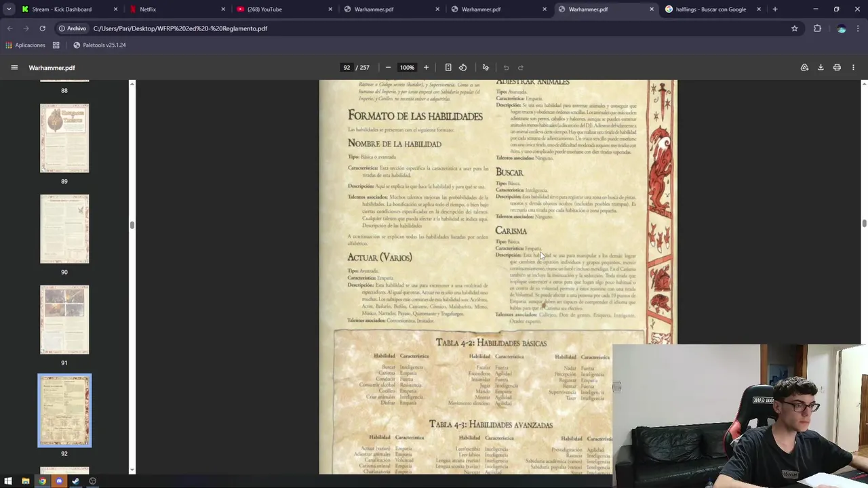
Task: Click the 'Formato de las habilidades' heading
Action: tap(415, 117)
